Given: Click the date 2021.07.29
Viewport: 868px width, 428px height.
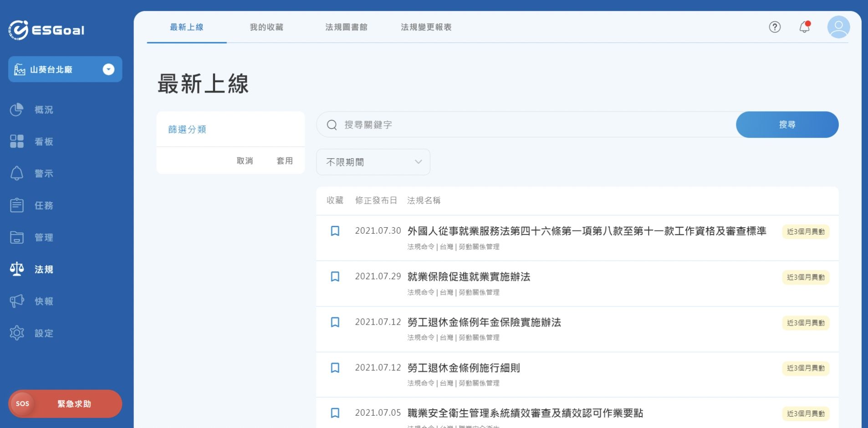Looking at the screenshot, I should pyautogui.click(x=378, y=276).
